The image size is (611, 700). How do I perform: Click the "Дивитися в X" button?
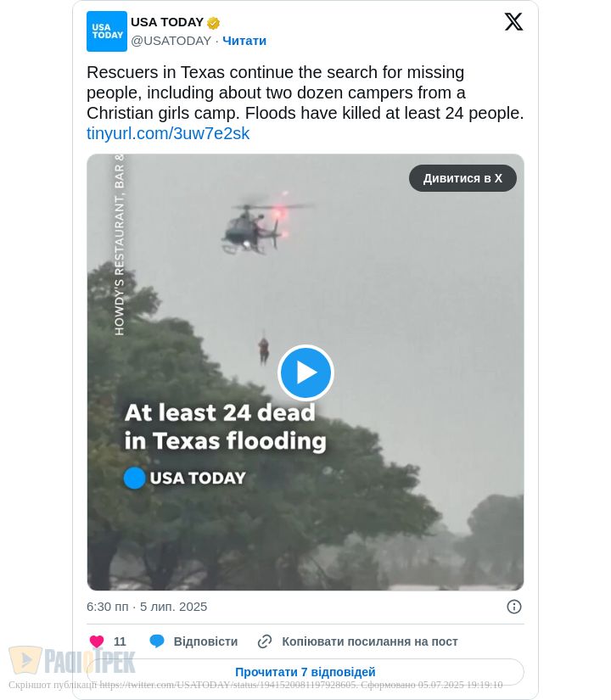(462, 178)
